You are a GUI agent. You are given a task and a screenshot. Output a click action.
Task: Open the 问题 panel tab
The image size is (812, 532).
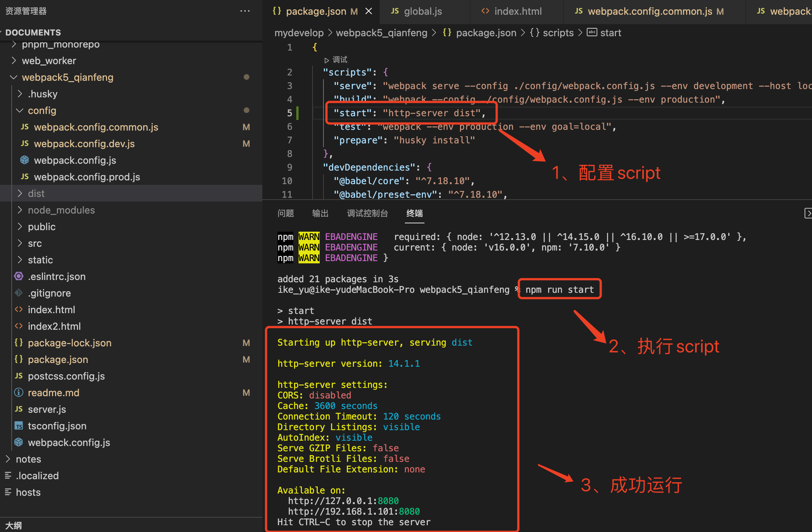[285, 213]
